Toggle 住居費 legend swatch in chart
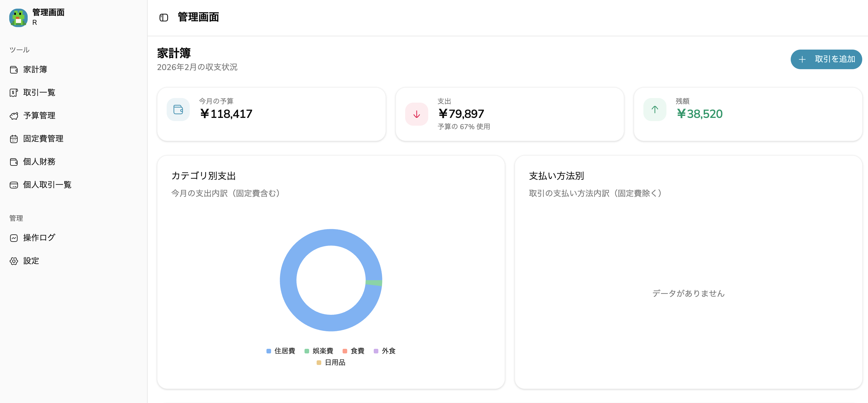 (268, 351)
